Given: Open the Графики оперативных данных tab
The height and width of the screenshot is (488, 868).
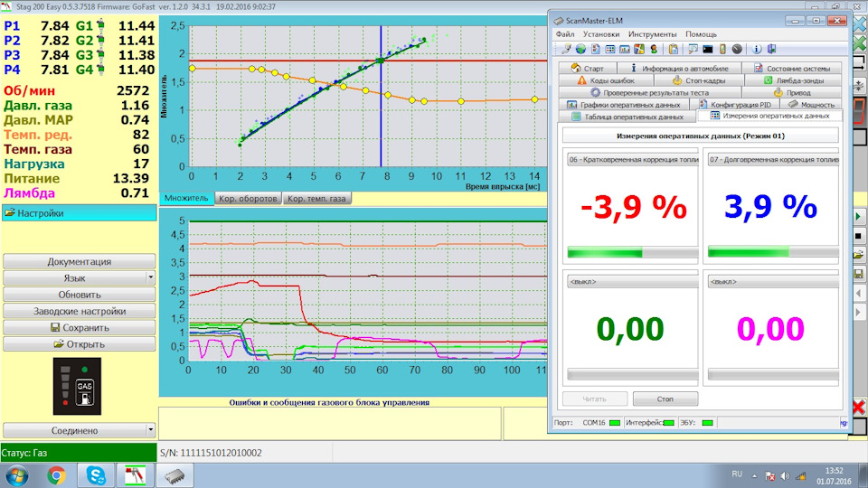Looking at the screenshot, I should tap(624, 105).
